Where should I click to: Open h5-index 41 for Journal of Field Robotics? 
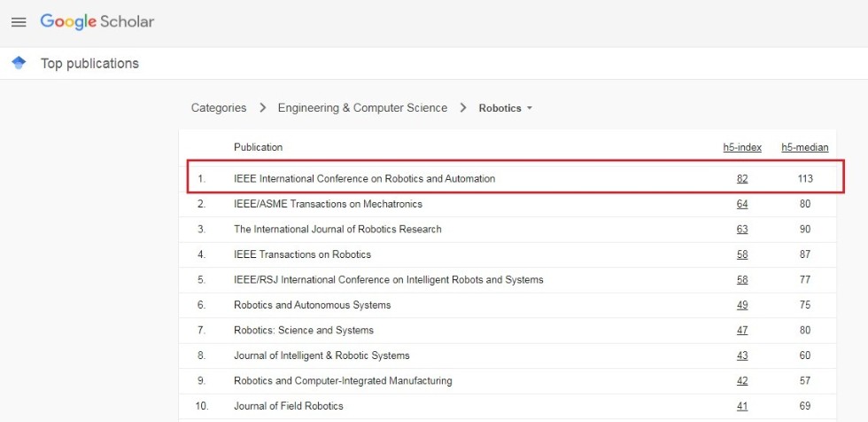point(742,406)
